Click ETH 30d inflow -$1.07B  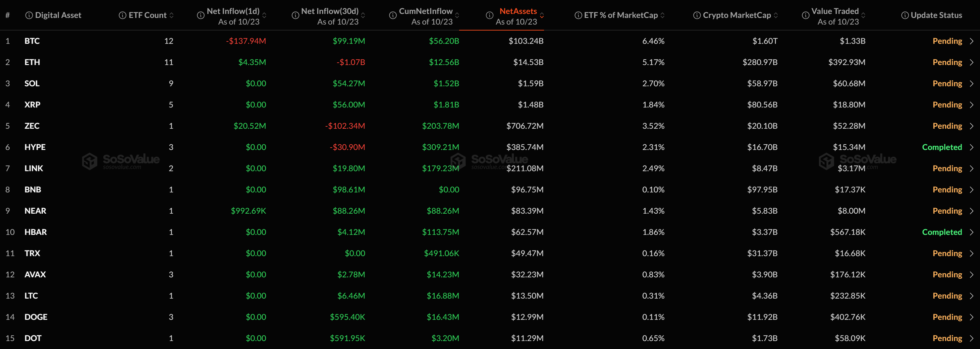tap(351, 62)
